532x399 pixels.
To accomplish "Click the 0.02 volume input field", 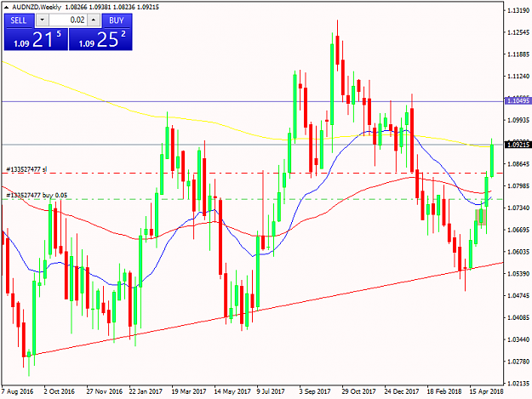I will pos(68,20).
